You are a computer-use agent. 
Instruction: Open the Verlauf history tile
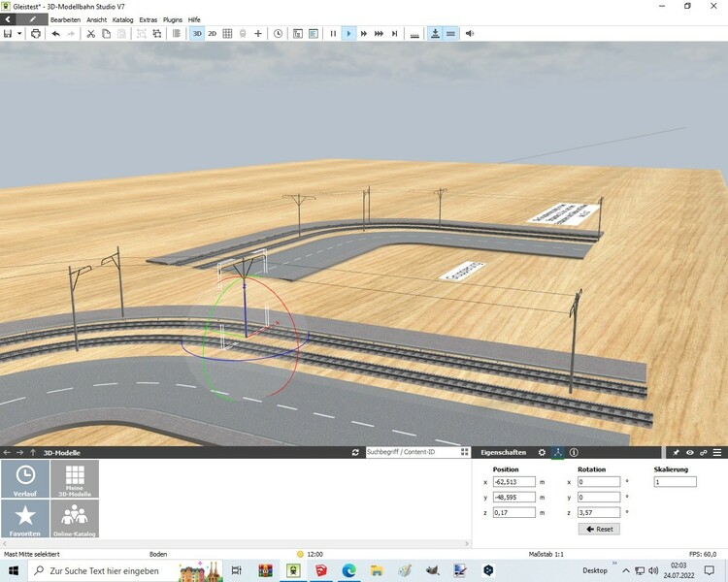click(x=25, y=479)
